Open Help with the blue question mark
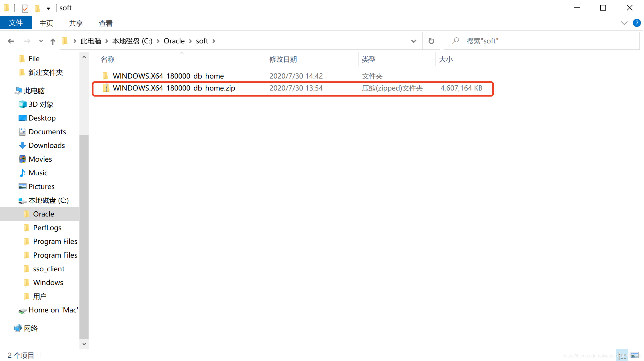Image resolution: width=644 pixels, height=361 pixels. click(x=637, y=23)
